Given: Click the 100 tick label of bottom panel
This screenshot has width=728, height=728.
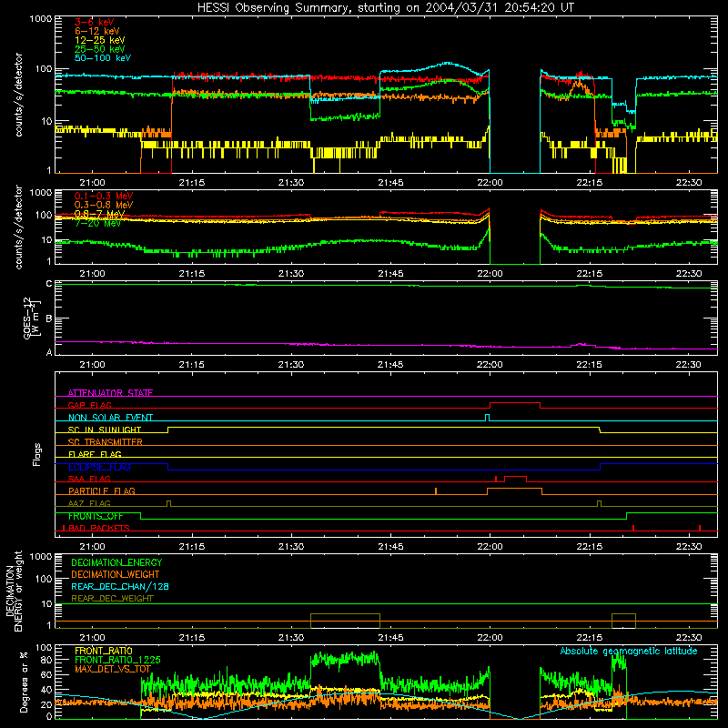Looking at the screenshot, I should [x=44, y=648].
